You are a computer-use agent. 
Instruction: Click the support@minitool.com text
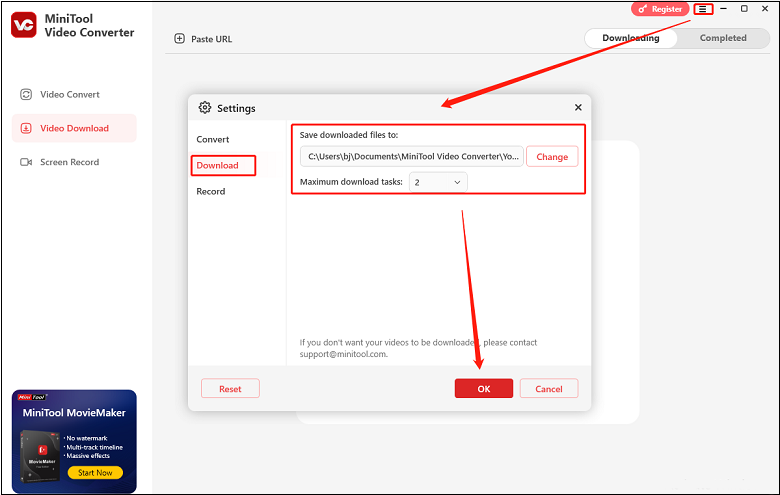[x=343, y=354]
